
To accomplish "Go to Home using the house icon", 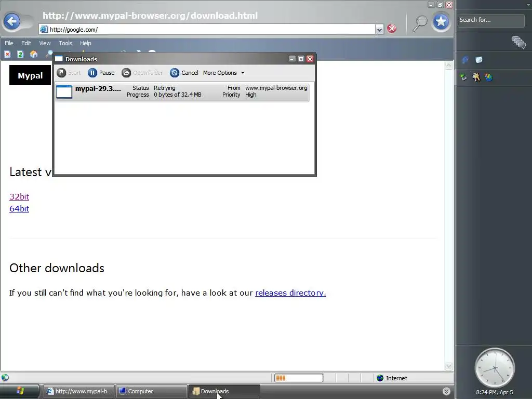I will tap(34, 54).
